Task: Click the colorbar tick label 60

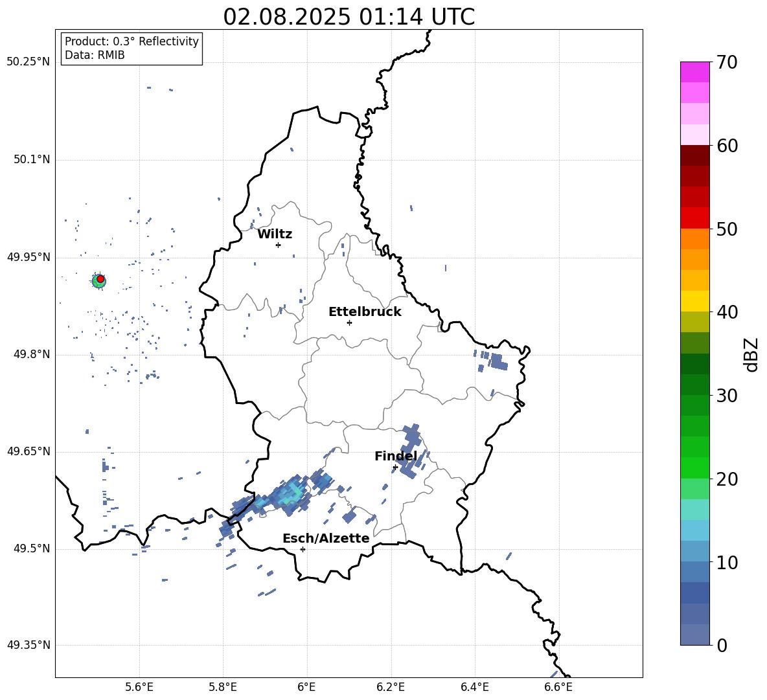Action: pyautogui.click(x=727, y=146)
